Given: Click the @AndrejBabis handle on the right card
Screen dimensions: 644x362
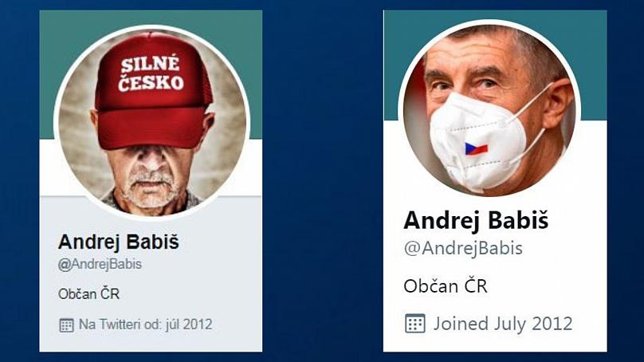Looking at the screenshot, I should tap(463, 249).
